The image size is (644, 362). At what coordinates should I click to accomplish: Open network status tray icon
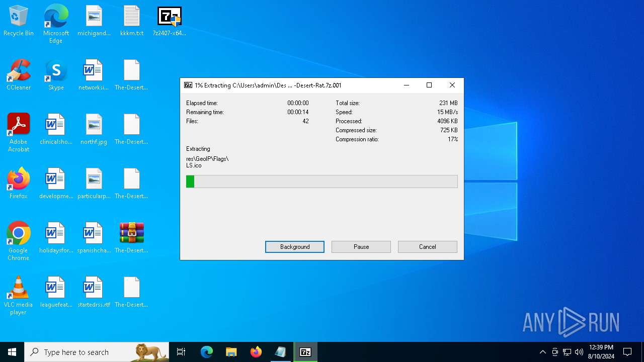567,352
